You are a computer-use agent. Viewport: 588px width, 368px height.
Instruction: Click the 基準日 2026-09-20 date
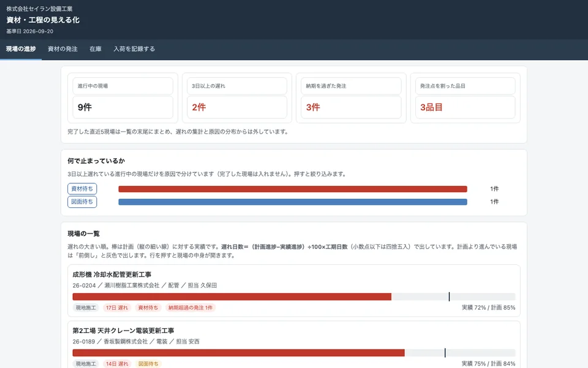(x=29, y=31)
